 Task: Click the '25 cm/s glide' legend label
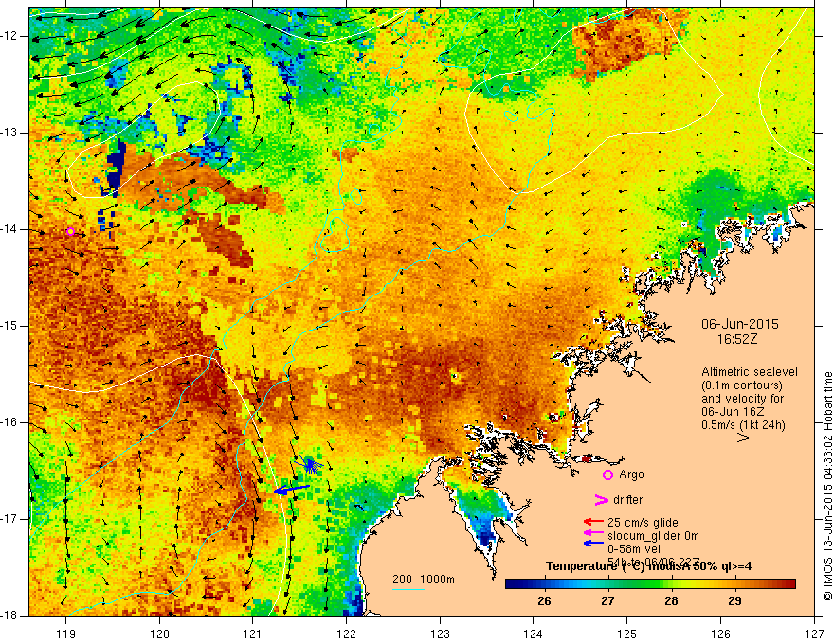pyautogui.click(x=643, y=523)
